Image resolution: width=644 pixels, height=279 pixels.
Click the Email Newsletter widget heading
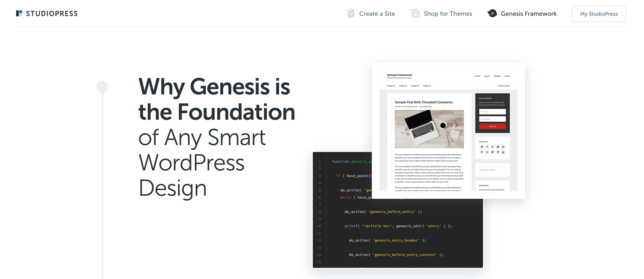(x=485, y=98)
